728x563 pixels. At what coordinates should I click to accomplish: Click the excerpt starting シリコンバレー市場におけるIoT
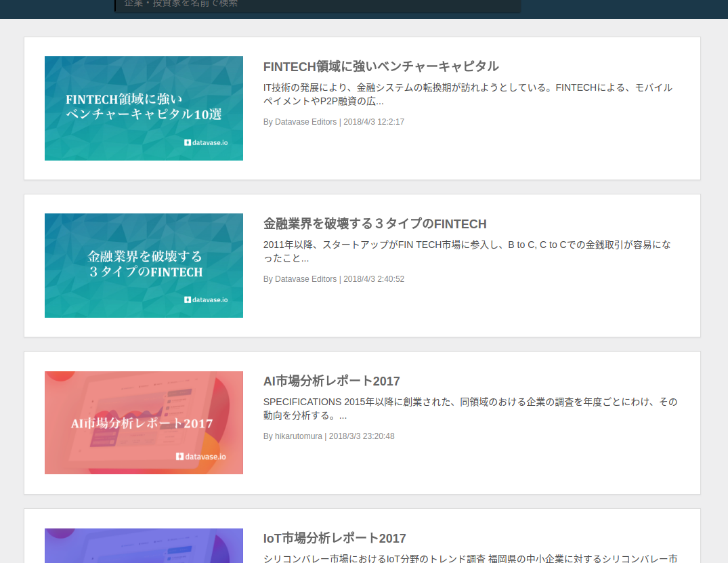point(470,558)
